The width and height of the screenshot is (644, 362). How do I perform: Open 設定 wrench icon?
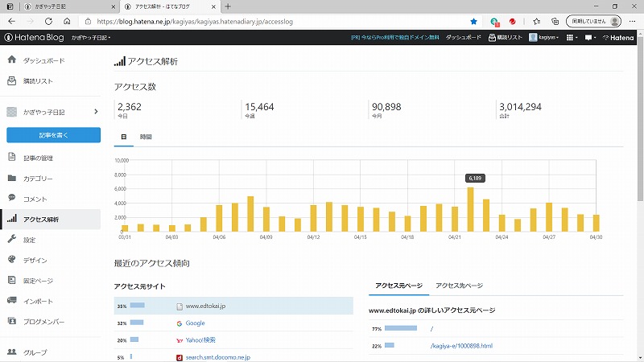point(12,239)
